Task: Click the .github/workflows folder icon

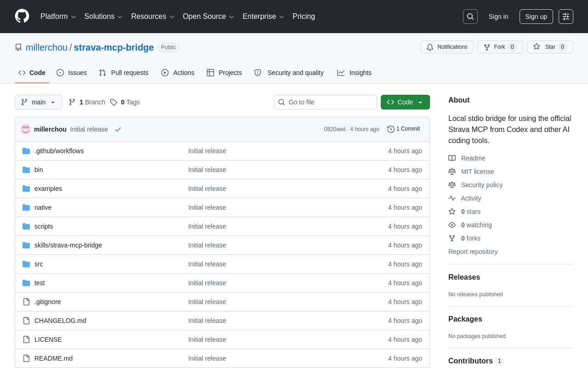Action: pyautogui.click(x=26, y=151)
